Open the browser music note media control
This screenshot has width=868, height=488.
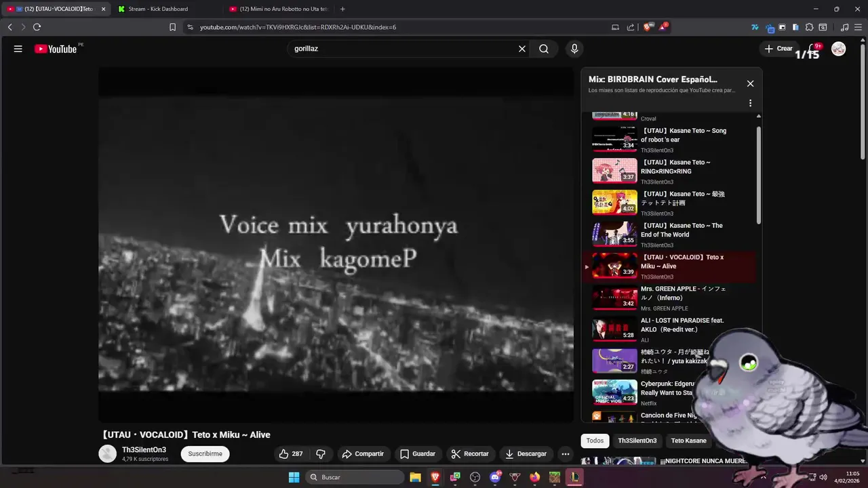pos(844,27)
